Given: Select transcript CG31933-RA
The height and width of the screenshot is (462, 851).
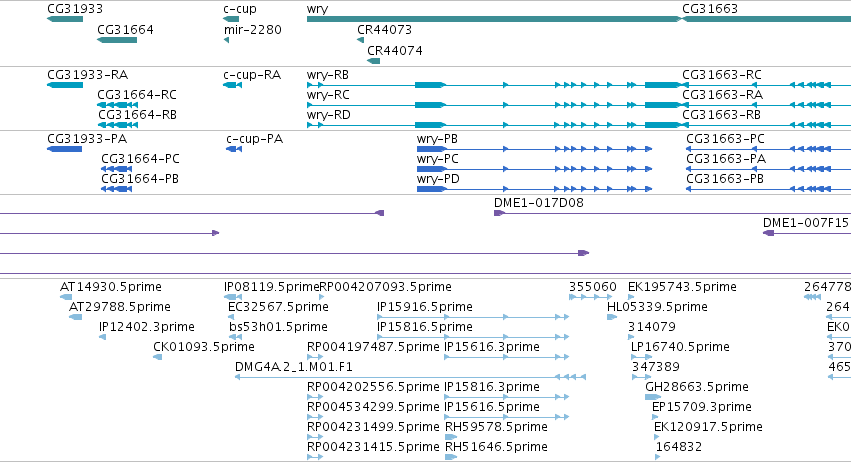Looking at the screenshot, I should click(65, 85).
